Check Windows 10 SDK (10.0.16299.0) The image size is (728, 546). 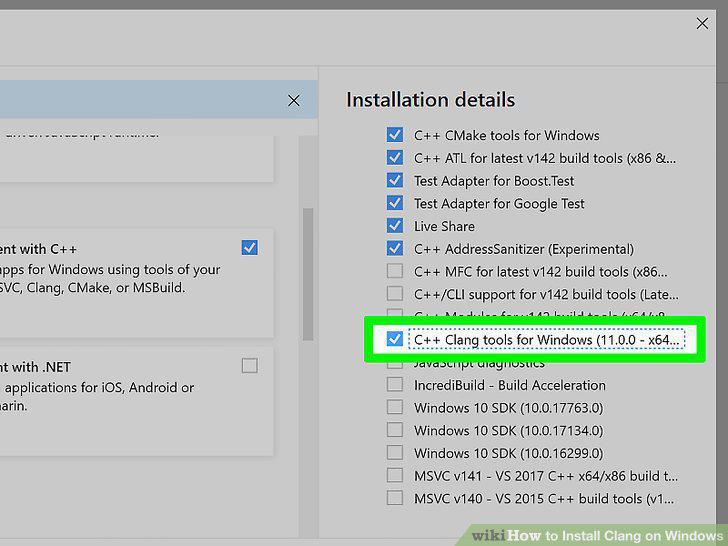[395, 453]
